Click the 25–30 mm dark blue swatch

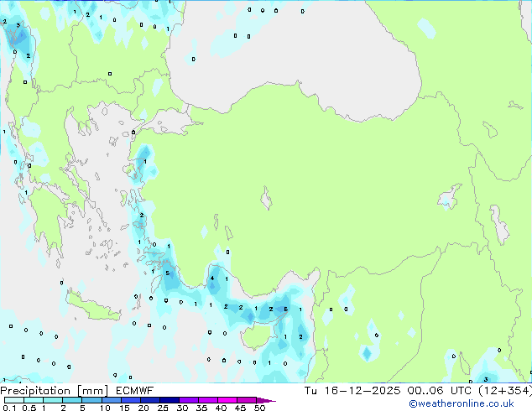(169, 400)
